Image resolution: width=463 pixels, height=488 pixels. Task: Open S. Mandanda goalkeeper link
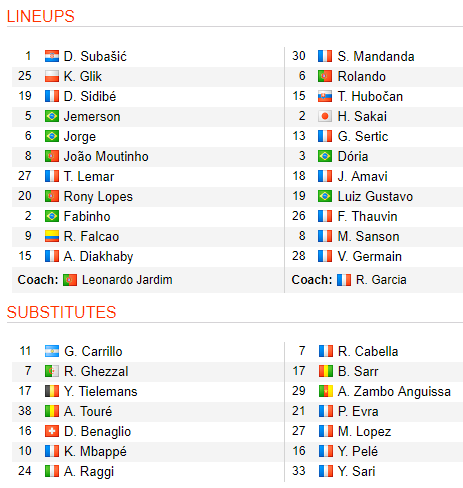[376, 56]
